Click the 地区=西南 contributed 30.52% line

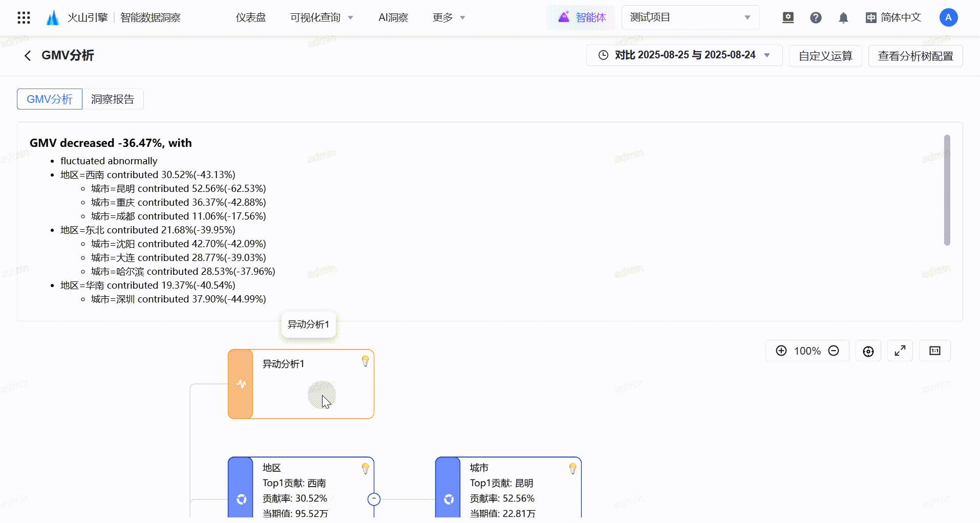coord(148,175)
